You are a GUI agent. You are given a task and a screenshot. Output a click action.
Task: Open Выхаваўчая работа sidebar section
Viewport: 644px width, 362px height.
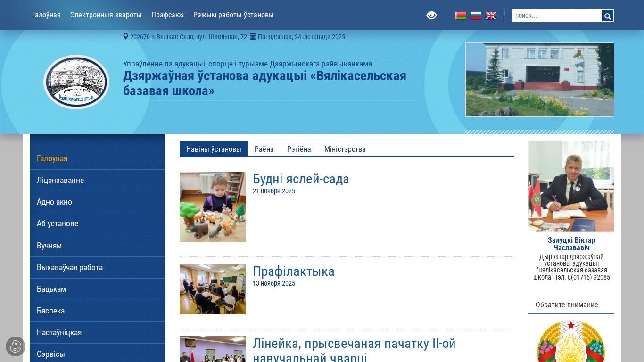tap(98, 267)
